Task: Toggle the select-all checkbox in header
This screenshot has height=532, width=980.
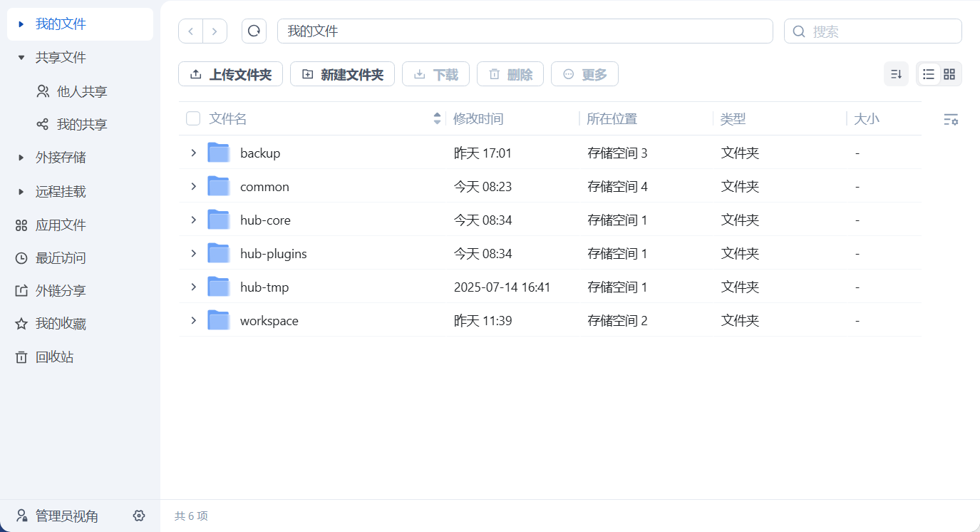Action: pos(193,118)
